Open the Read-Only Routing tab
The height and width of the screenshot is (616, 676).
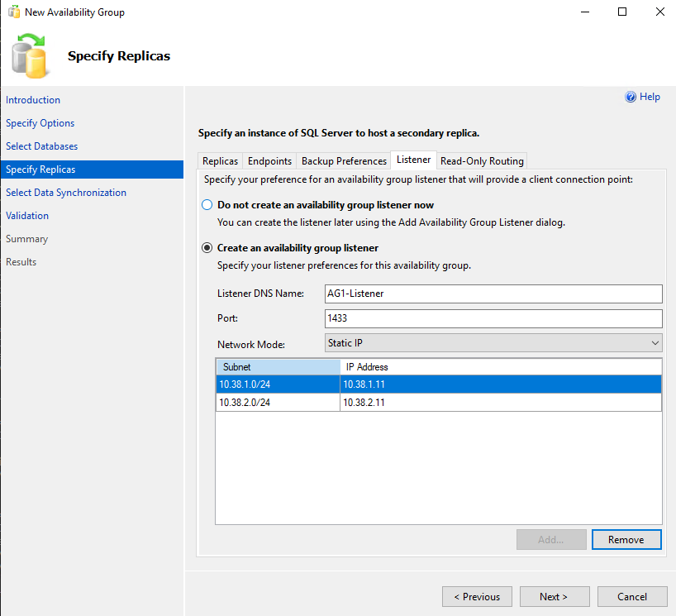point(482,161)
